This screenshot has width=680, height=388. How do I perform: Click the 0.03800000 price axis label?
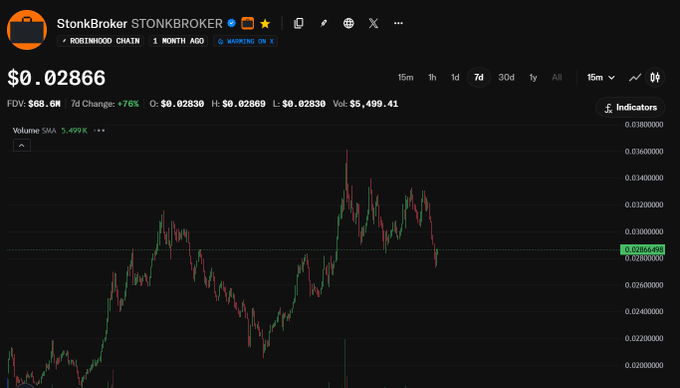pyautogui.click(x=644, y=125)
